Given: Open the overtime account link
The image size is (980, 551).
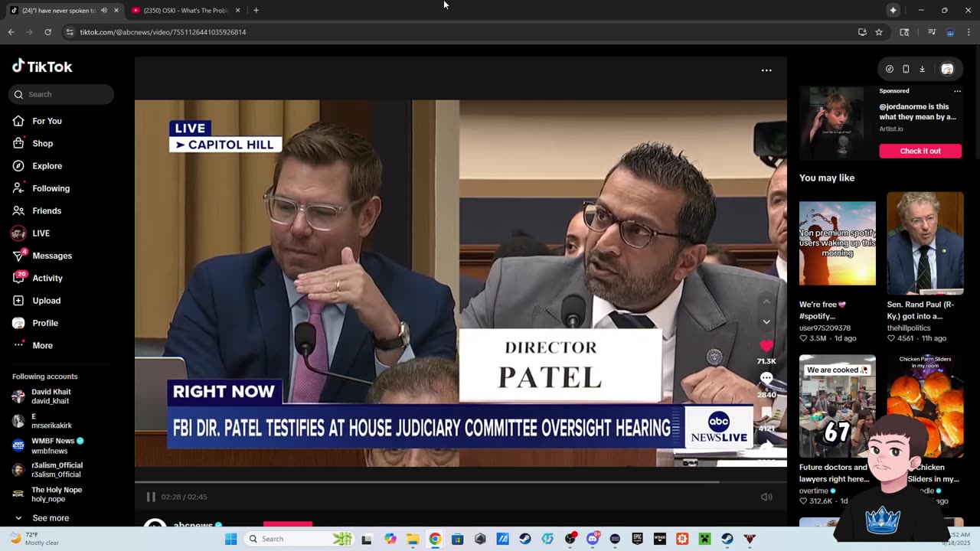Looking at the screenshot, I should tap(817, 491).
